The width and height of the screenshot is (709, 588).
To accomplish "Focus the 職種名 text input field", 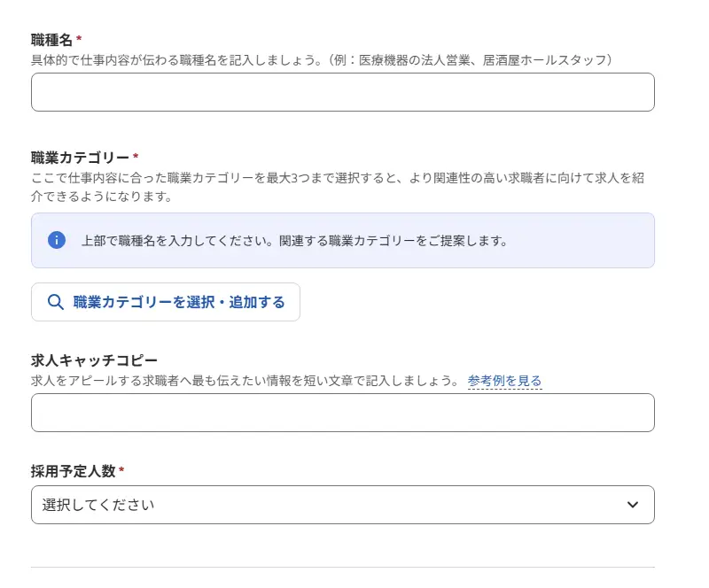I will 342,92.
